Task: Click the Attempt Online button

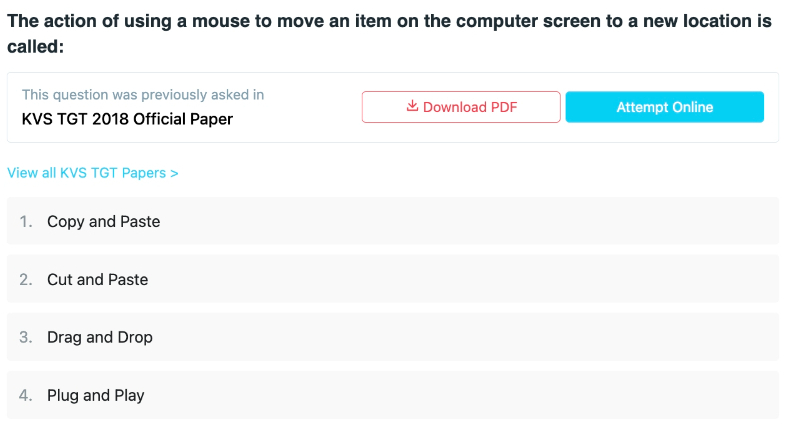Action: 665,107
